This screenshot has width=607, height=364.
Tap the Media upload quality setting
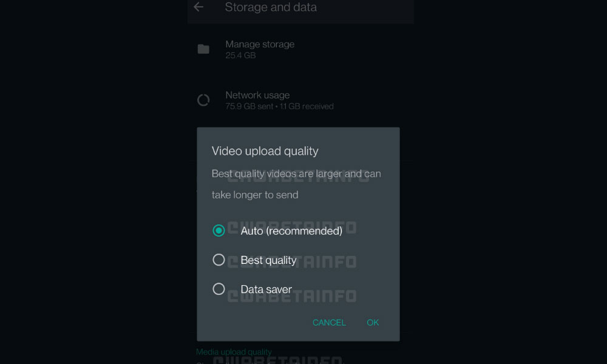pos(234,352)
